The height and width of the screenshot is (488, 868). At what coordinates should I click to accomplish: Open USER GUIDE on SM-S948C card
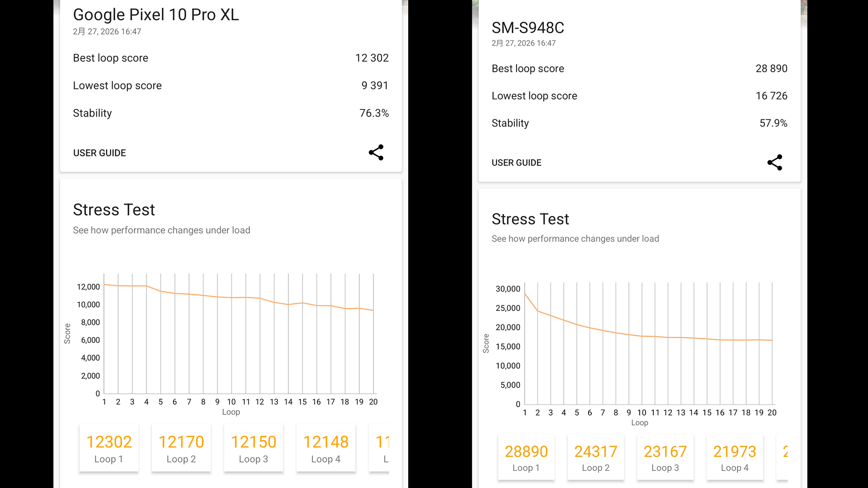(516, 163)
